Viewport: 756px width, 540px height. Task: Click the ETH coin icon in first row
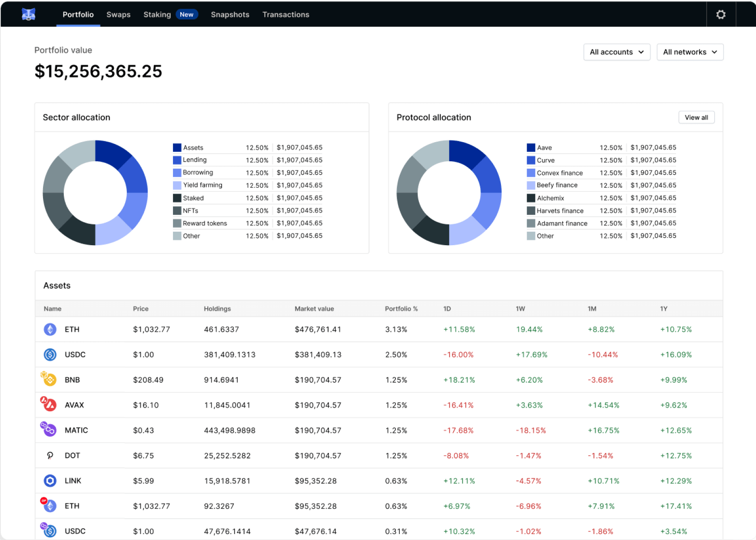click(x=50, y=330)
